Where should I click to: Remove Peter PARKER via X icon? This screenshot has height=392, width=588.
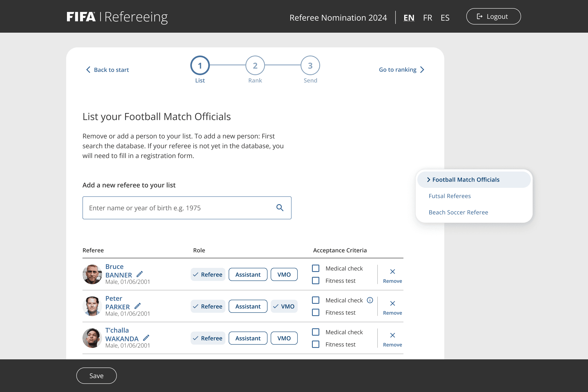click(x=393, y=303)
